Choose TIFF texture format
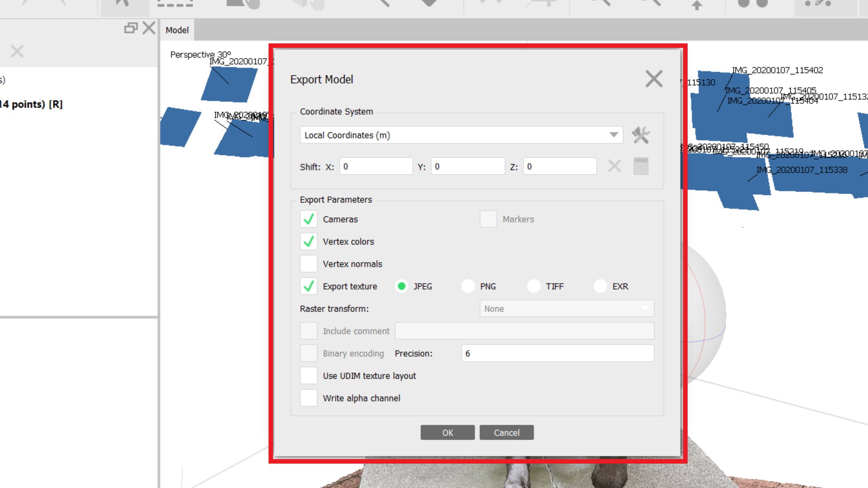868x488 pixels. tap(534, 286)
